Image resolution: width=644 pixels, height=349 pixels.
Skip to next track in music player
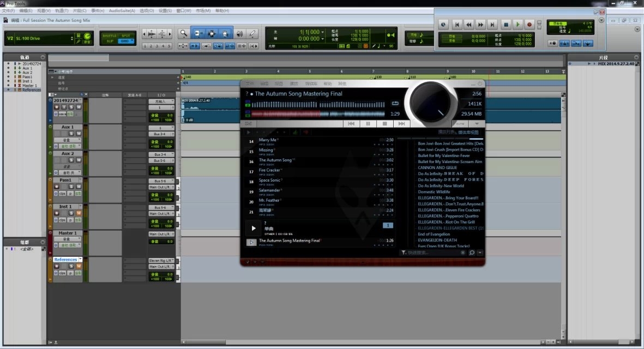tap(402, 124)
